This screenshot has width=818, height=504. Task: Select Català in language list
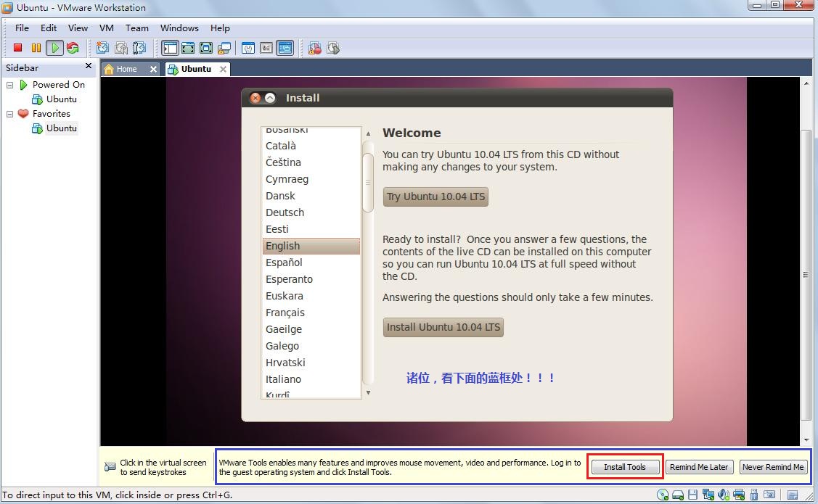(311, 146)
